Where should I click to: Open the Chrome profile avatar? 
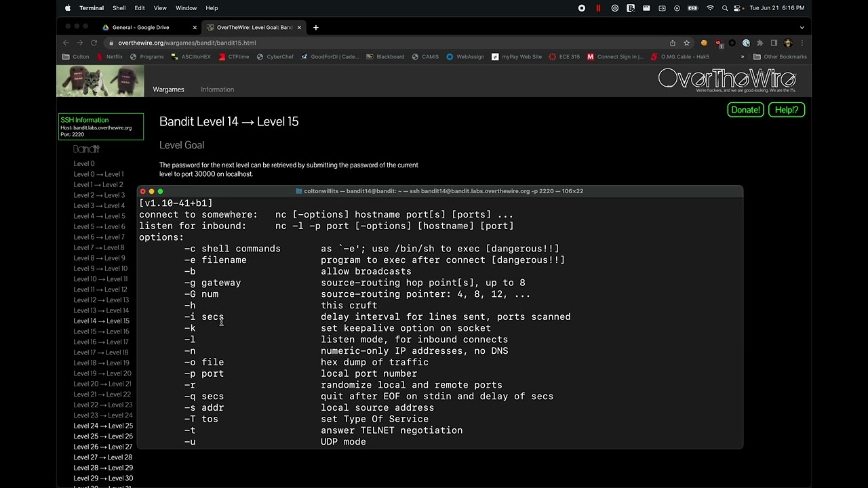coord(788,43)
